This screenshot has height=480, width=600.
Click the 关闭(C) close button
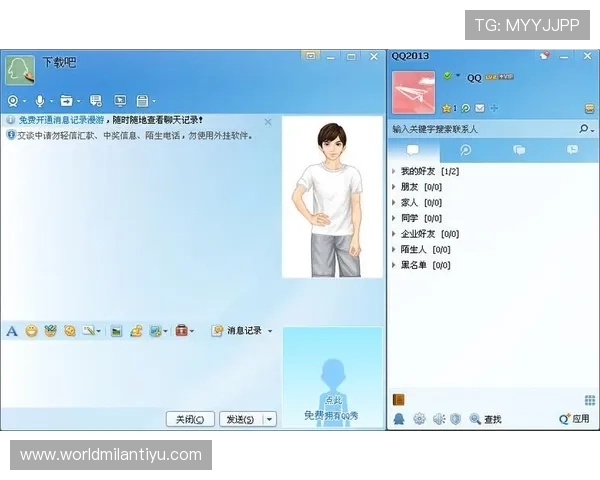(190, 420)
